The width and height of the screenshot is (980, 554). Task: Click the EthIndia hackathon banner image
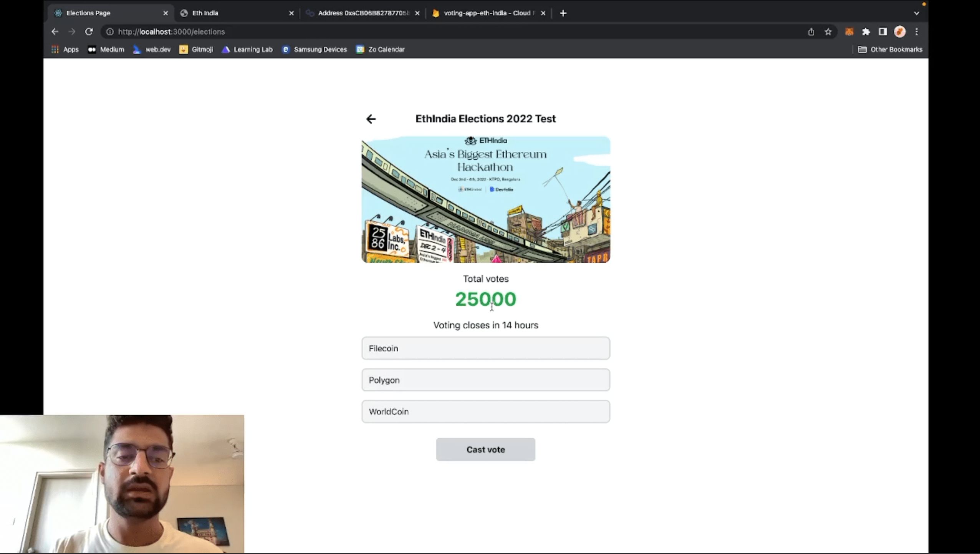pyautogui.click(x=486, y=199)
